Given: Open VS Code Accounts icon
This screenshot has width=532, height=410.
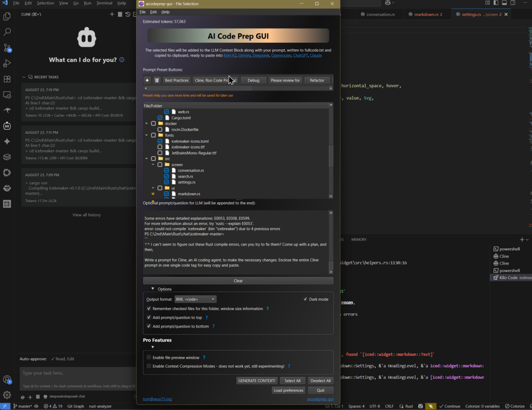Looking at the screenshot, I should click(x=7, y=379).
